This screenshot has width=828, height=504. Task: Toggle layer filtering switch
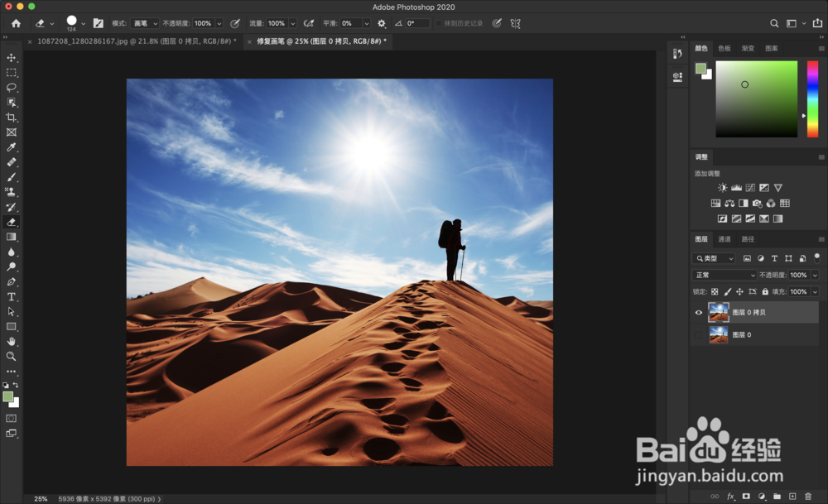coord(817,258)
